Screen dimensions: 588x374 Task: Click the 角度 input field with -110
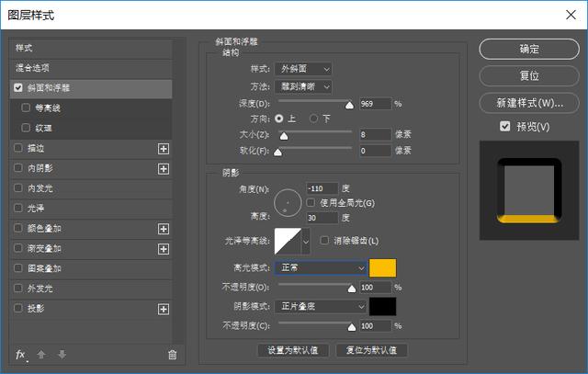322,188
